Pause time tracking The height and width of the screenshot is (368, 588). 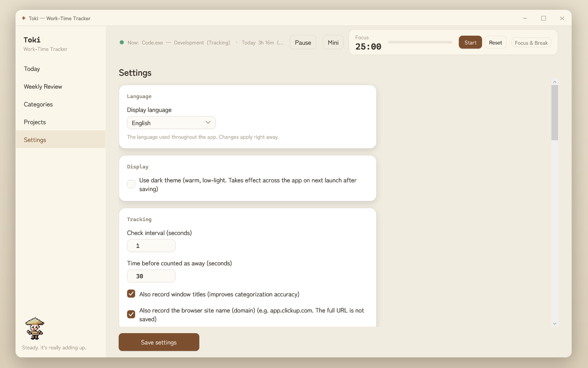pos(303,43)
